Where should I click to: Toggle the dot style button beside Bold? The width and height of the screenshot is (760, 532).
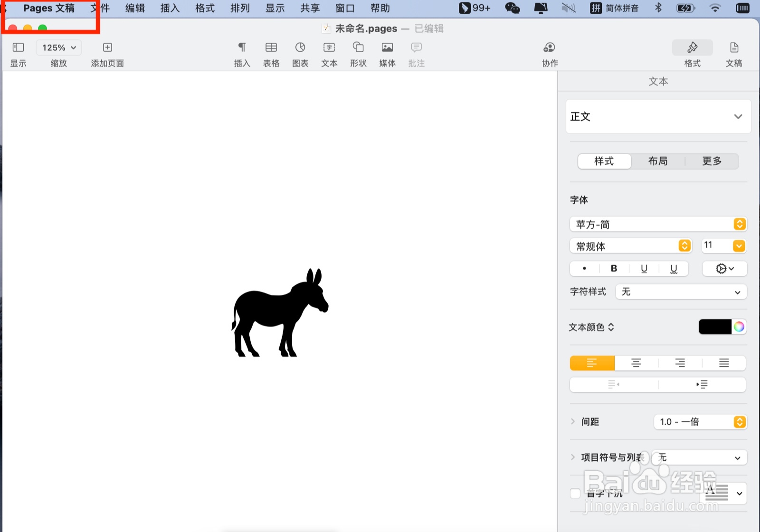584,269
